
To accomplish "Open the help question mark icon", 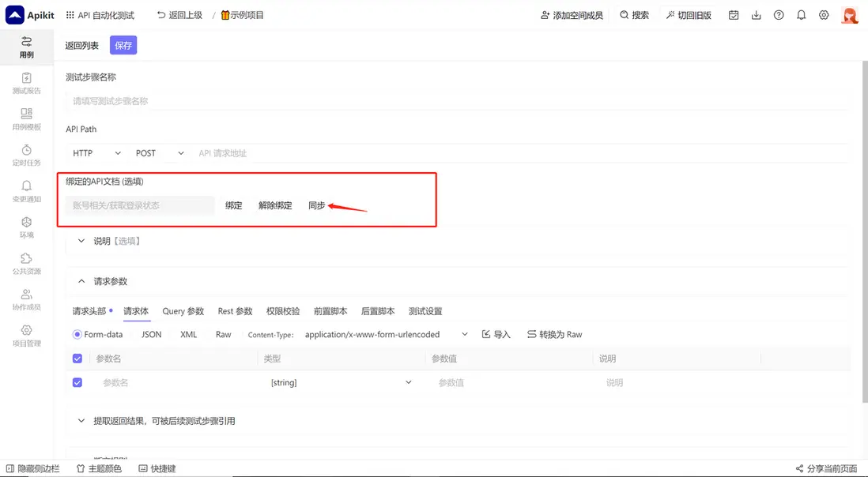I will click(x=779, y=16).
